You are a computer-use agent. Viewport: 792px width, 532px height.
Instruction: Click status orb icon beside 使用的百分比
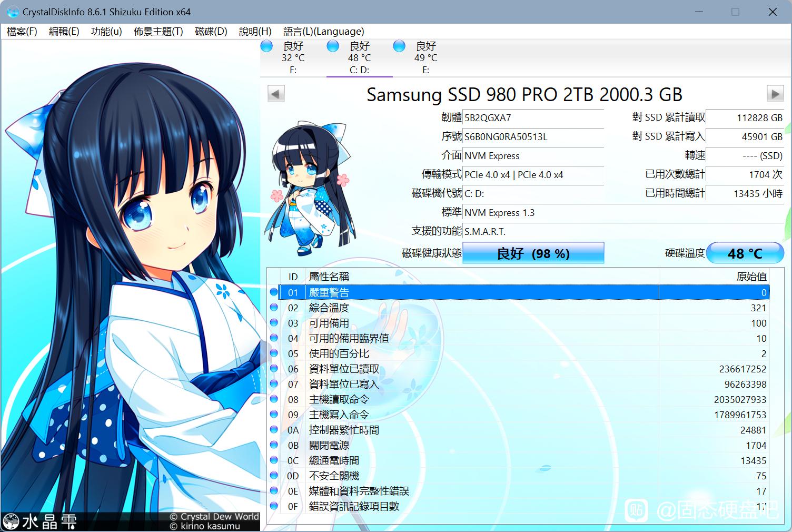(x=274, y=353)
